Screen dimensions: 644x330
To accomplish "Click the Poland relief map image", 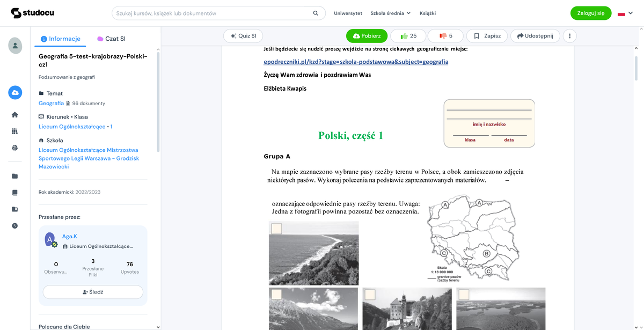I will [473, 239].
